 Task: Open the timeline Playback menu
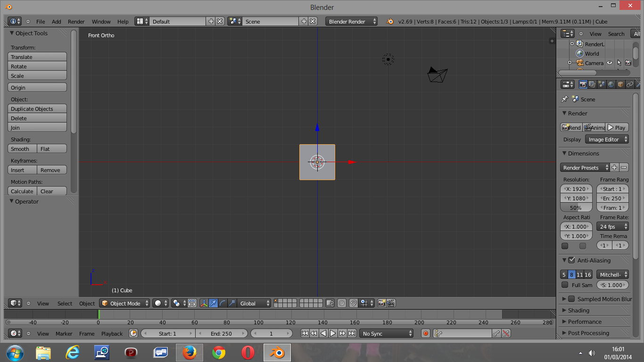coord(112,333)
